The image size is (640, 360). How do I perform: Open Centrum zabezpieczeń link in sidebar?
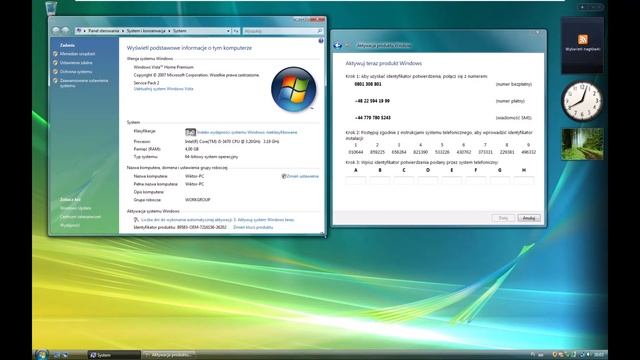(x=80, y=217)
